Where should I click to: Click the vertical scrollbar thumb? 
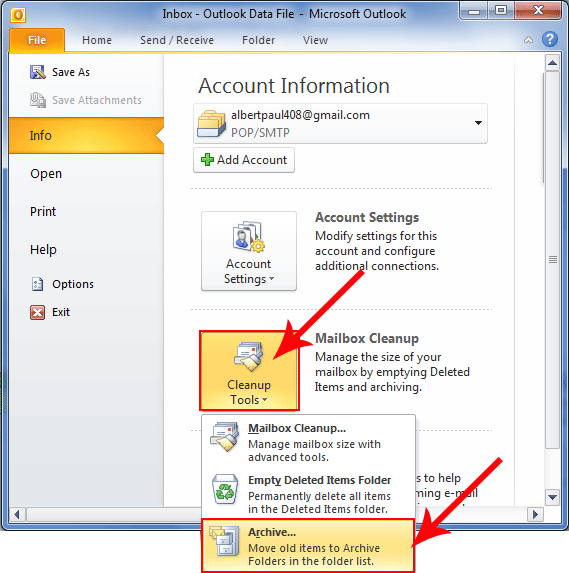552,260
